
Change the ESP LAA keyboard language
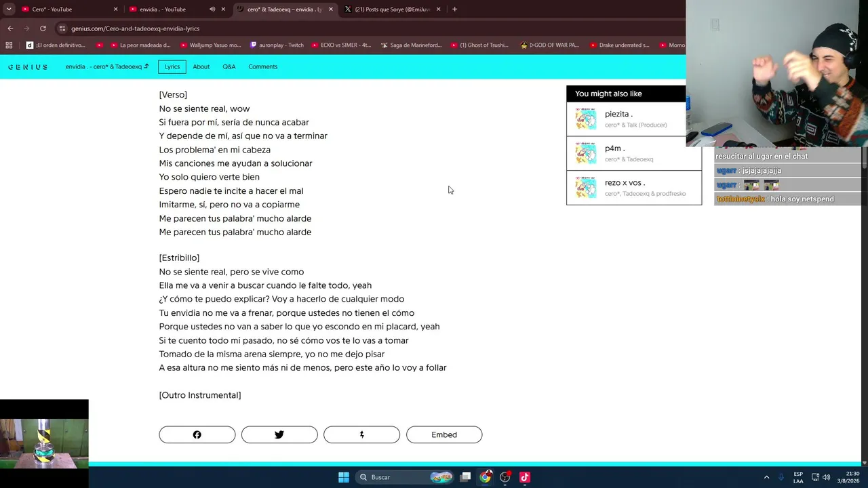(x=798, y=477)
